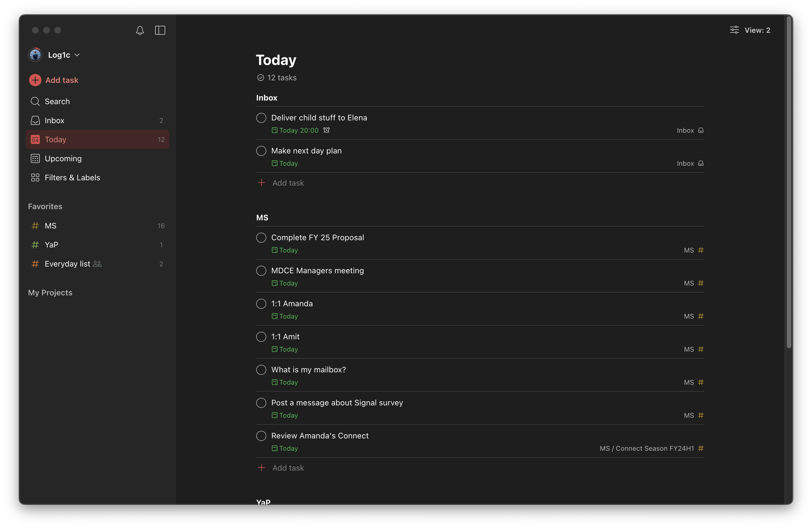
Task: Click the plus icon under Inbox section
Action: point(261,183)
